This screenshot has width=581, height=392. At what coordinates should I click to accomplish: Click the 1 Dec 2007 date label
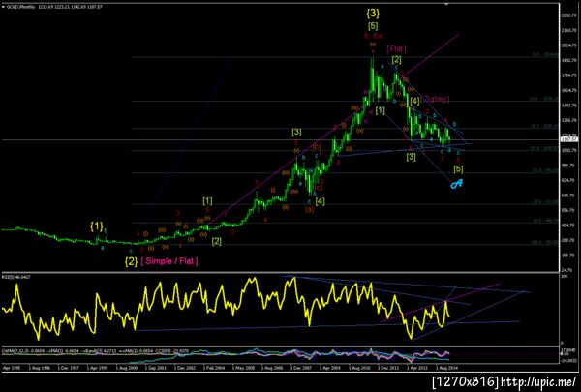(x=301, y=369)
